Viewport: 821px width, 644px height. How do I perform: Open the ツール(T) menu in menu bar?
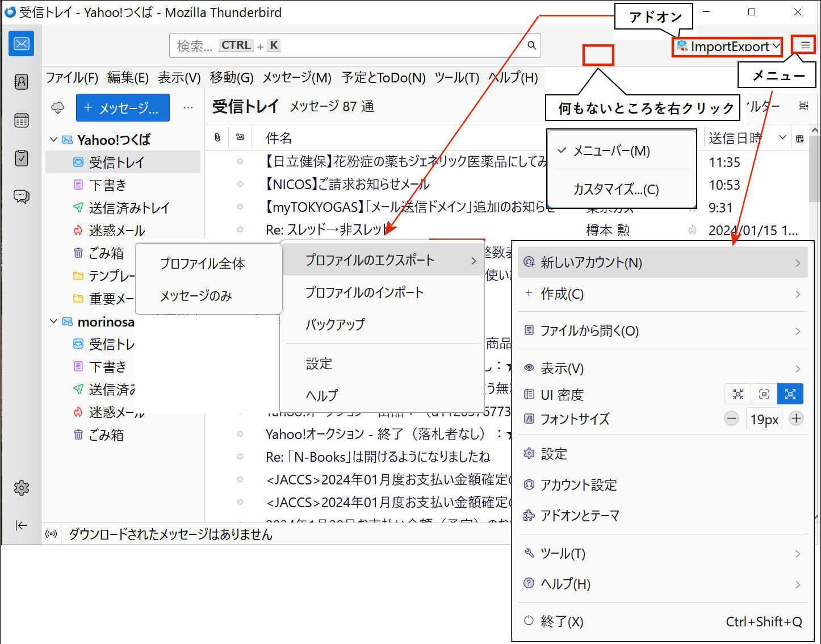pyautogui.click(x=456, y=78)
